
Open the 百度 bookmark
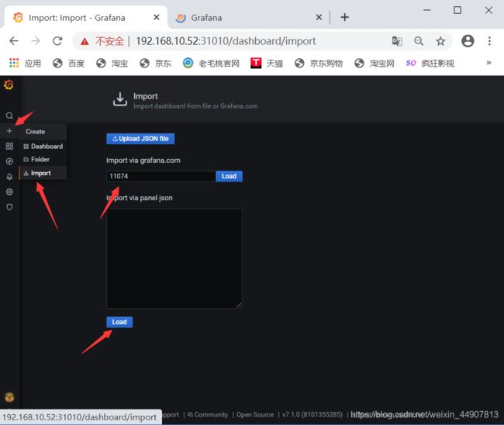68,64
